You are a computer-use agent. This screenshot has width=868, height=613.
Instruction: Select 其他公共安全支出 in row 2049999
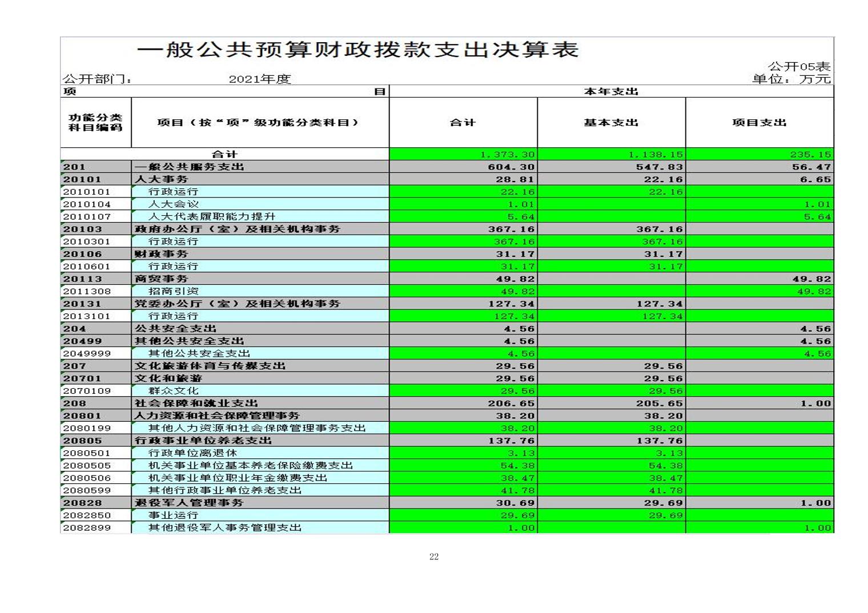tap(199, 353)
